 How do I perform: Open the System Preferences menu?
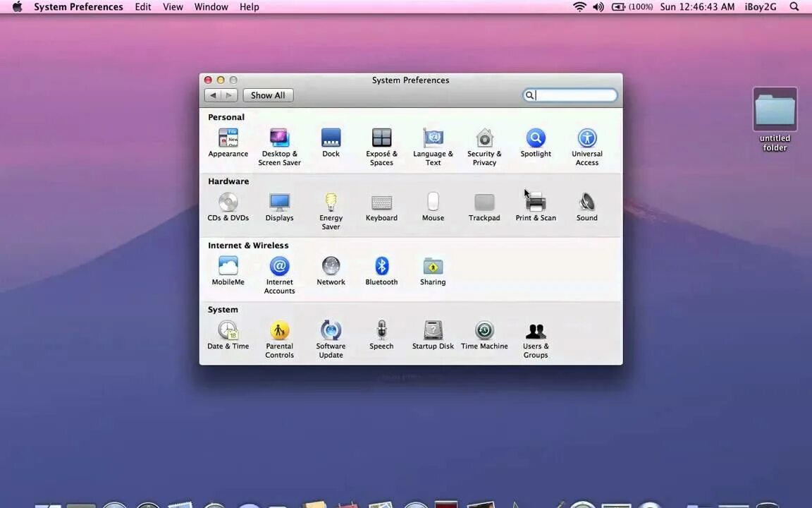tap(79, 7)
